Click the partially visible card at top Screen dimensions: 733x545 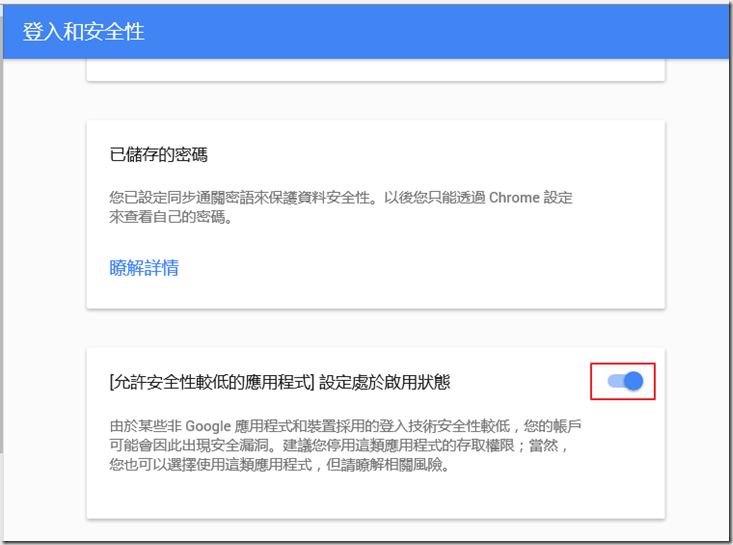375,70
